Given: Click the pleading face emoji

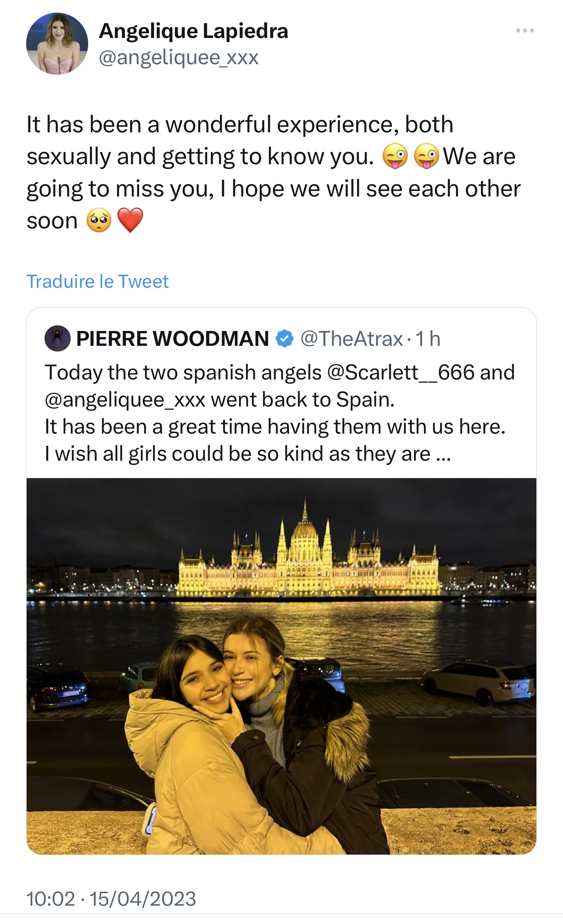Looking at the screenshot, I should [99, 220].
